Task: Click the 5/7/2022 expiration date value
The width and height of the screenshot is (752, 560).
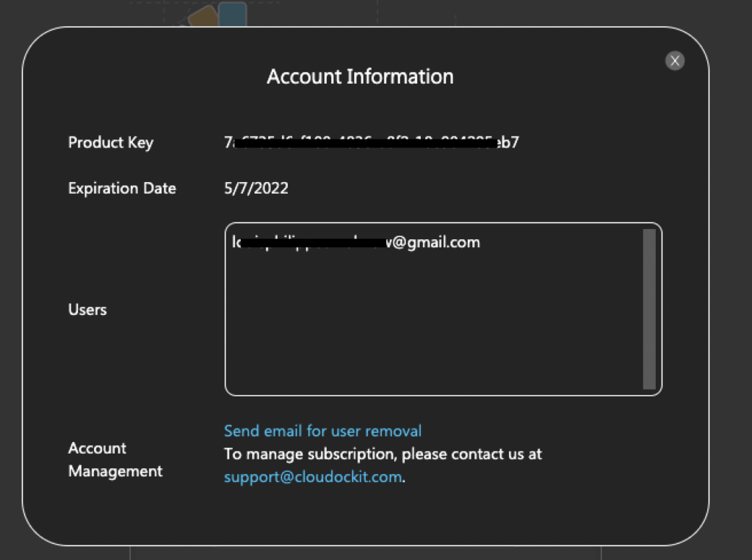Action: point(256,188)
